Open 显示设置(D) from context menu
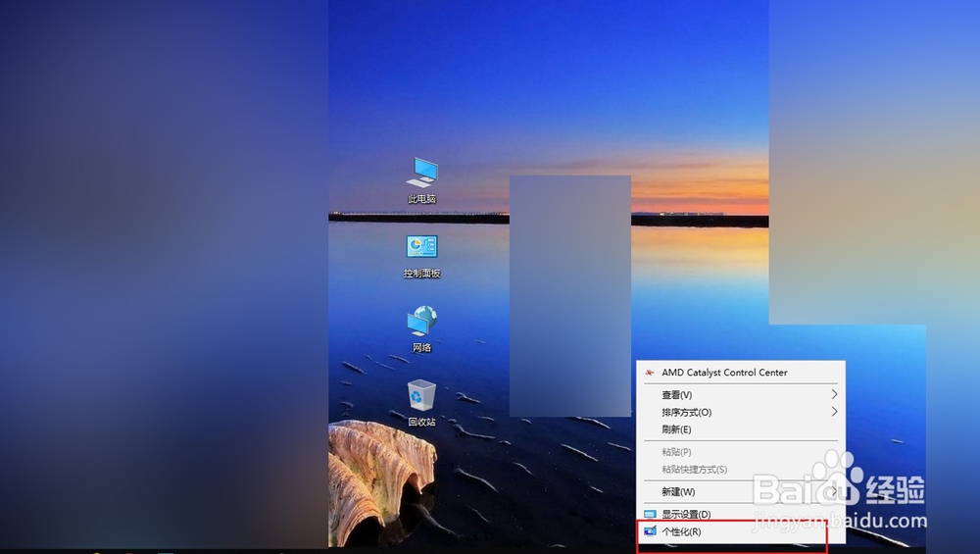 (741, 514)
